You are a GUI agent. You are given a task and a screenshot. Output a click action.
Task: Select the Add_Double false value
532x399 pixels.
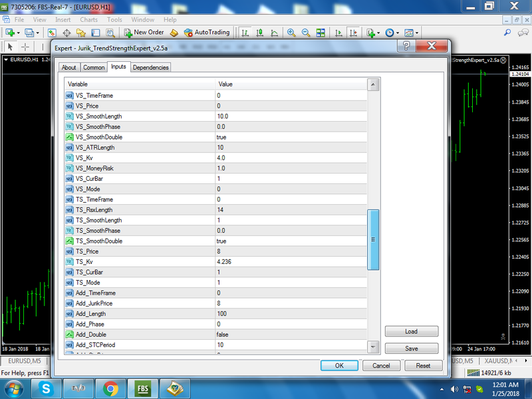pyautogui.click(x=291, y=334)
